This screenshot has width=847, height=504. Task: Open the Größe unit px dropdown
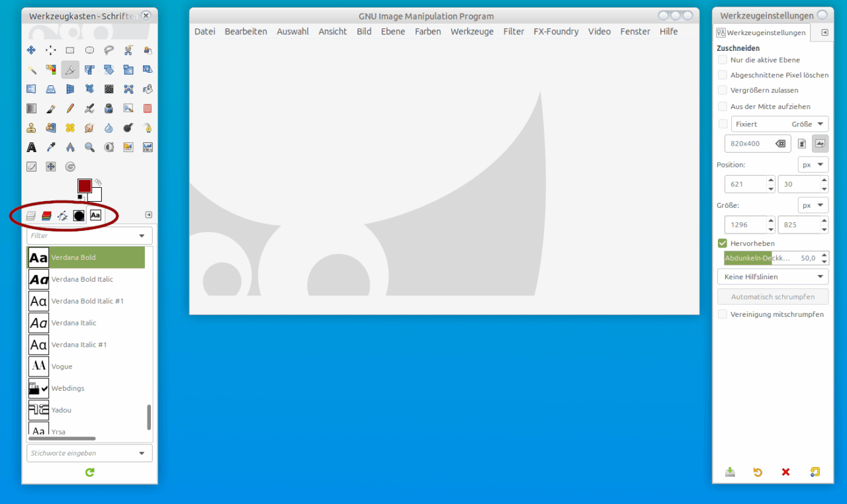(x=813, y=206)
